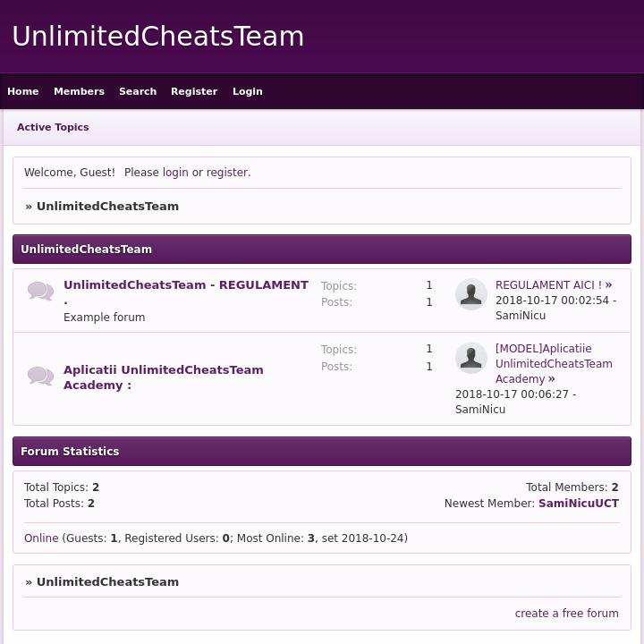The height and width of the screenshot is (644, 644).
Task: Click create a free forum link
Action: pyautogui.click(x=566, y=614)
